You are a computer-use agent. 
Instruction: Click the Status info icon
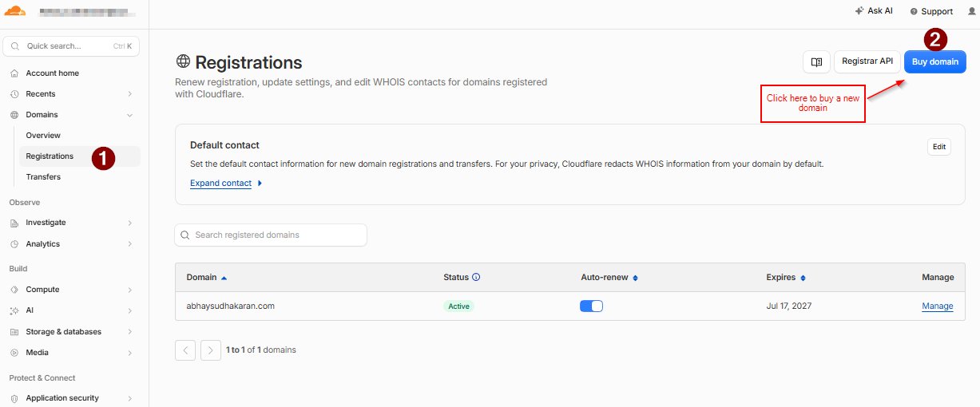tap(476, 278)
